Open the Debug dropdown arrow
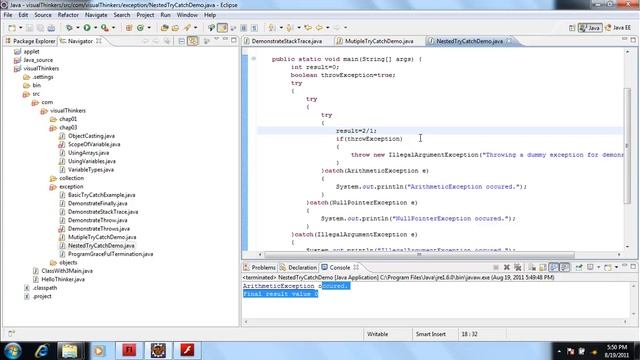Image resolution: width=640 pixels, height=360 pixels. pos(78,28)
